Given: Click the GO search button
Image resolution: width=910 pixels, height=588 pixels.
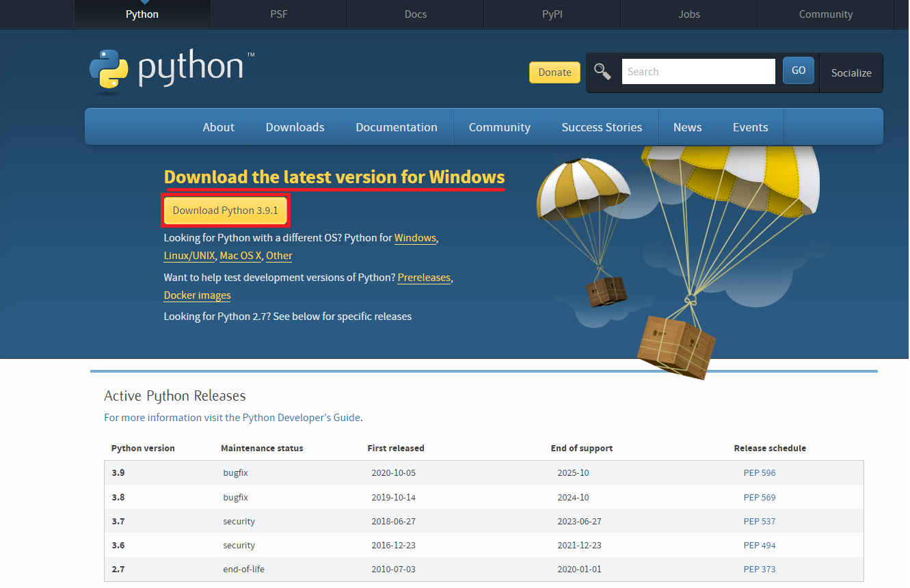Looking at the screenshot, I should tap(799, 70).
